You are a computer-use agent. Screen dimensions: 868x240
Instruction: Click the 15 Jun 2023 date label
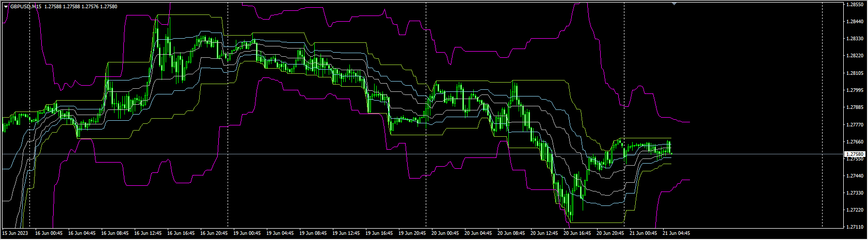pyautogui.click(x=15, y=233)
